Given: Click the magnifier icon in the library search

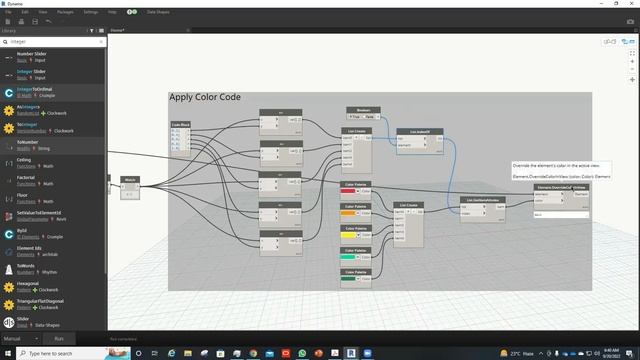Looking at the screenshot, I should pos(5,42).
